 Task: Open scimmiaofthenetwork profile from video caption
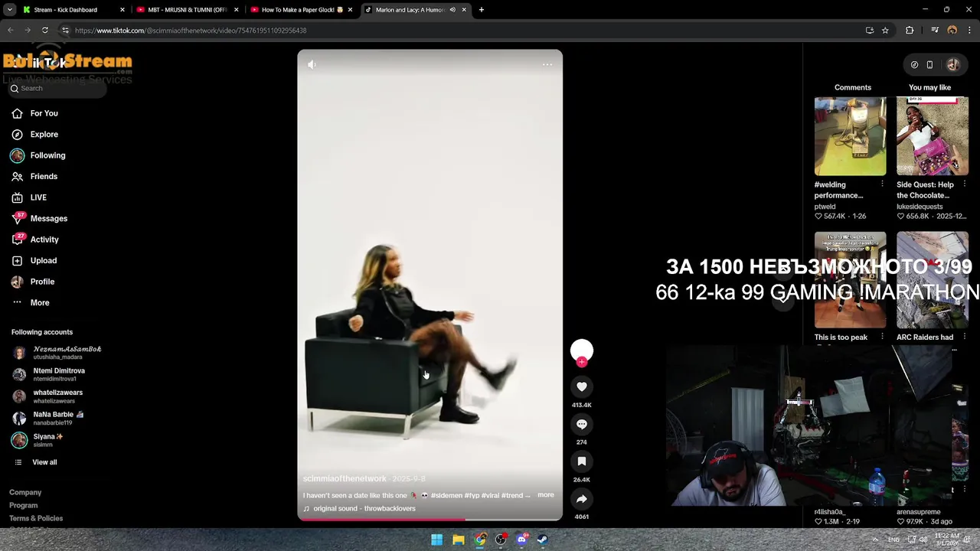tap(345, 478)
